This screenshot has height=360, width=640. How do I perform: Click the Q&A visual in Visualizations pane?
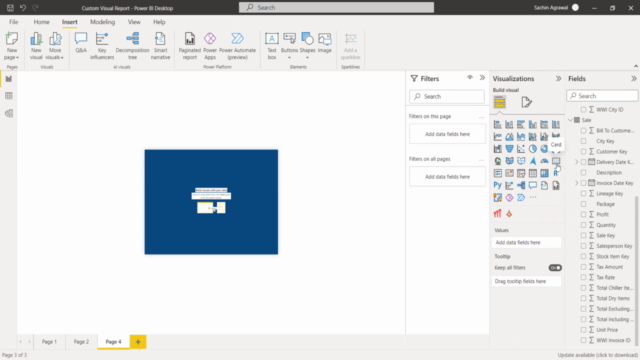coord(533,185)
